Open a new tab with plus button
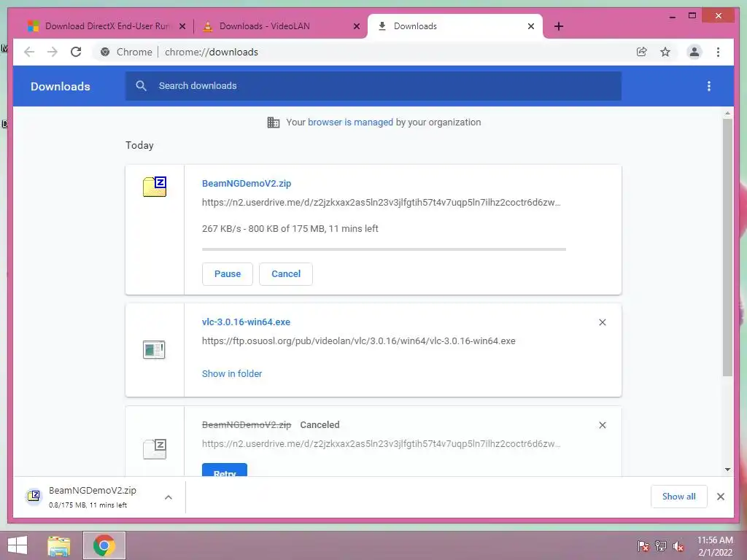Image resolution: width=747 pixels, height=560 pixels. point(559,26)
